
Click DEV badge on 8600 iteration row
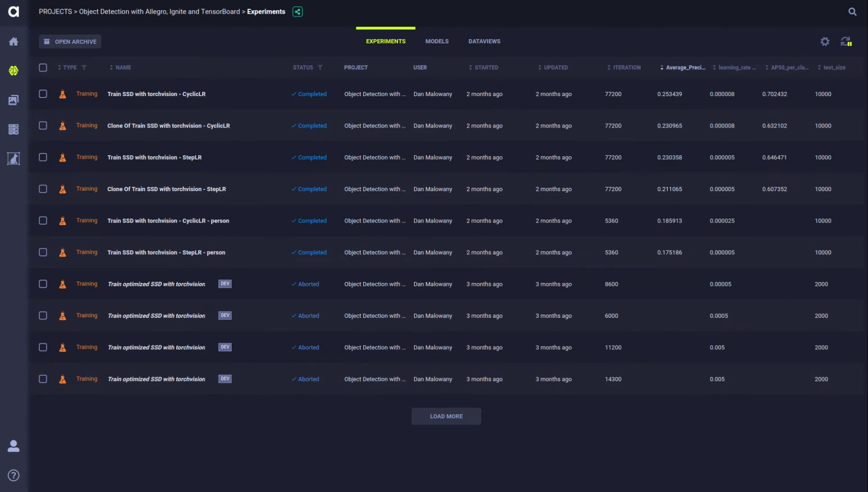coord(225,284)
